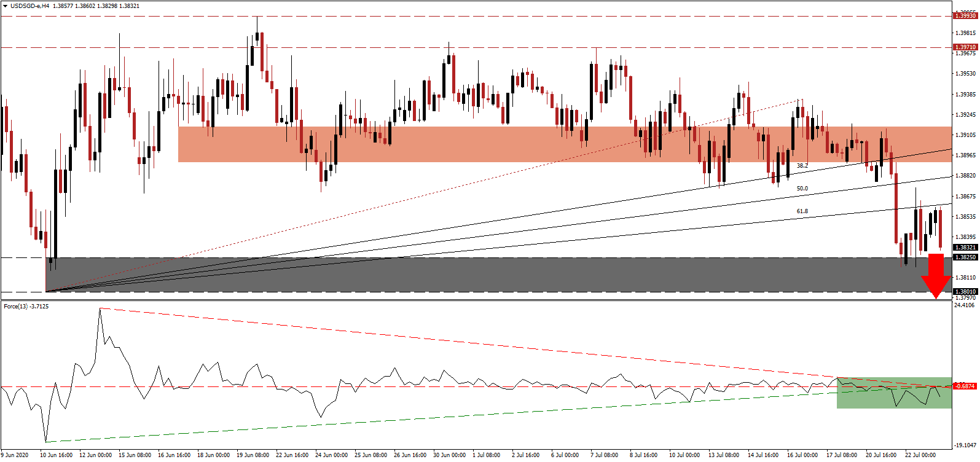Click the 38.2 Fibonacci fan label
Image resolution: width=980 pixels, height=462 pixels.
coord(802,166)
